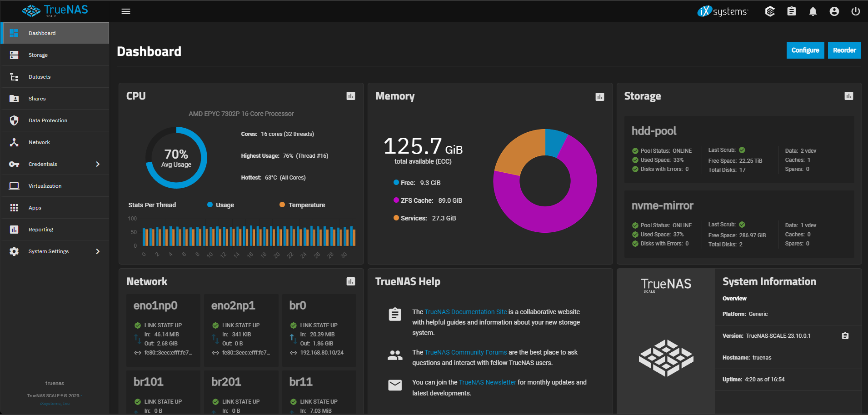Click iXsystems, Inc footer link

pos(55,404)
